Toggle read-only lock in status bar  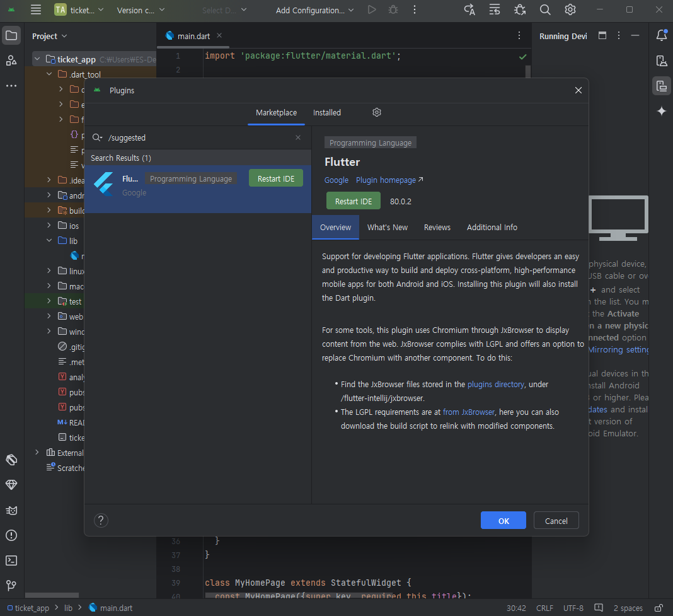pos(658,608)
